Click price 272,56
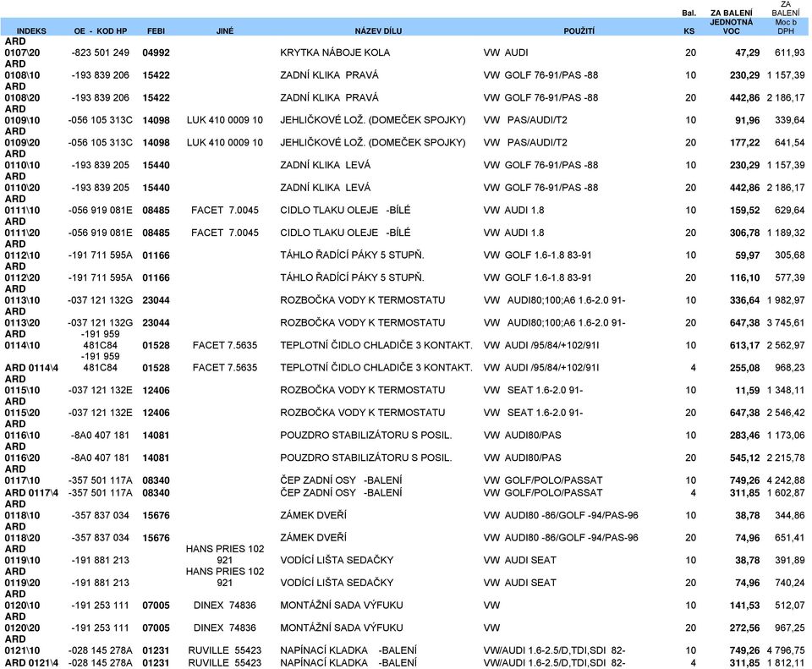Image resolution: width=812 pixels, height=669 pixels. tap(744, 628)
